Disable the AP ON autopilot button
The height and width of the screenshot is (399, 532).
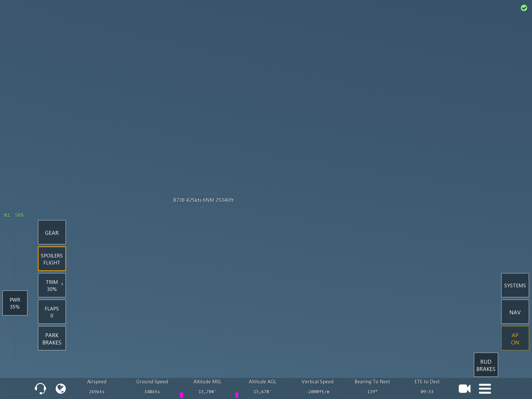515,338
